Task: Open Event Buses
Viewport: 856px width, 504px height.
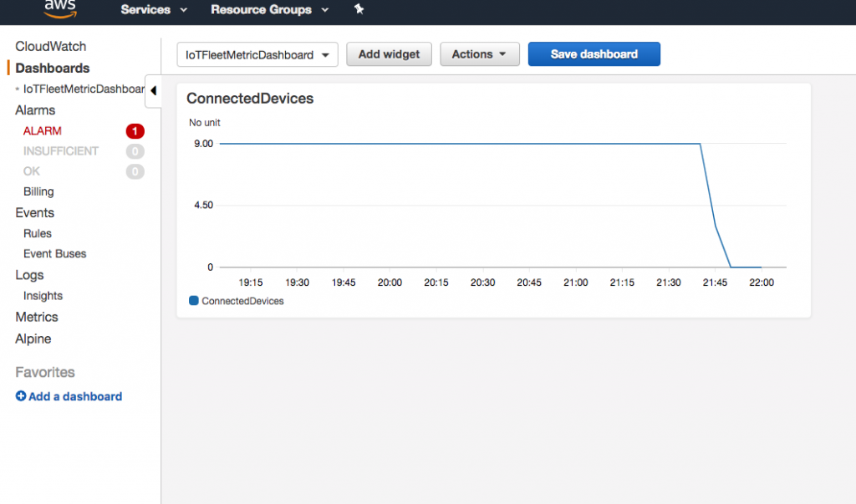Action: point(54,254)
